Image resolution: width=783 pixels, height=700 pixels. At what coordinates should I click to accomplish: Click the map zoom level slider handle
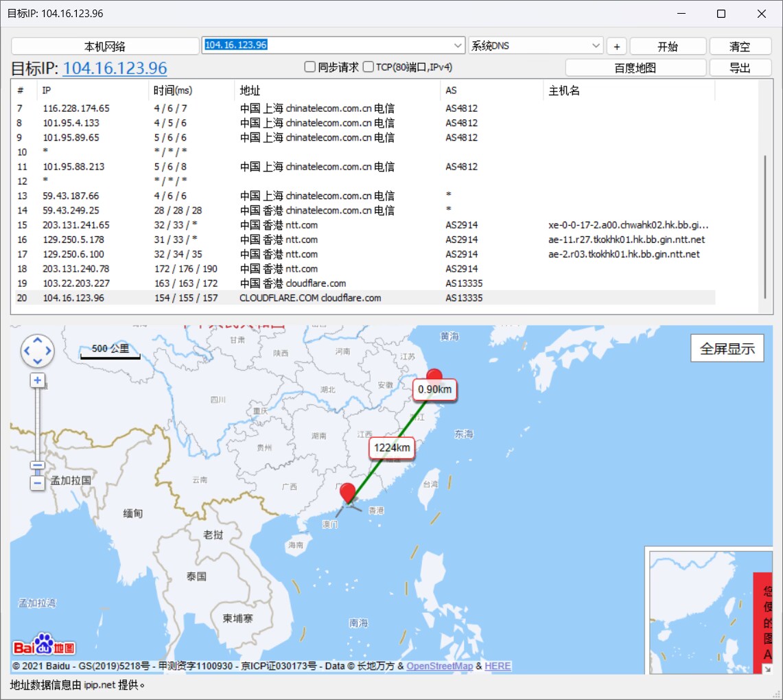pyautogui.click(x=38, y=465)
